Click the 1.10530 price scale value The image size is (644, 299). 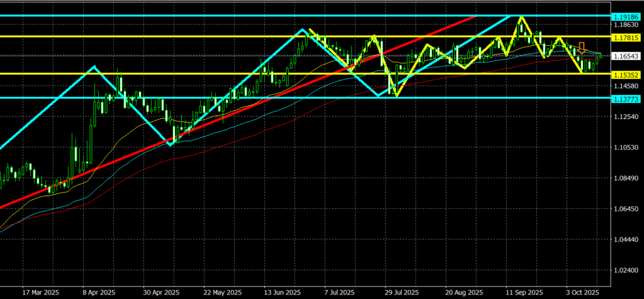coord(625,147)
